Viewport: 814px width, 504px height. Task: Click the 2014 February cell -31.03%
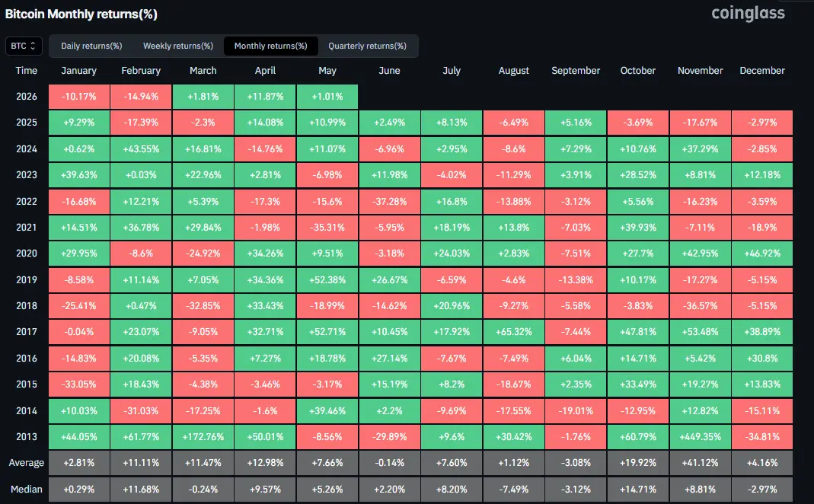pyautogui.click(x=141, y=410)
